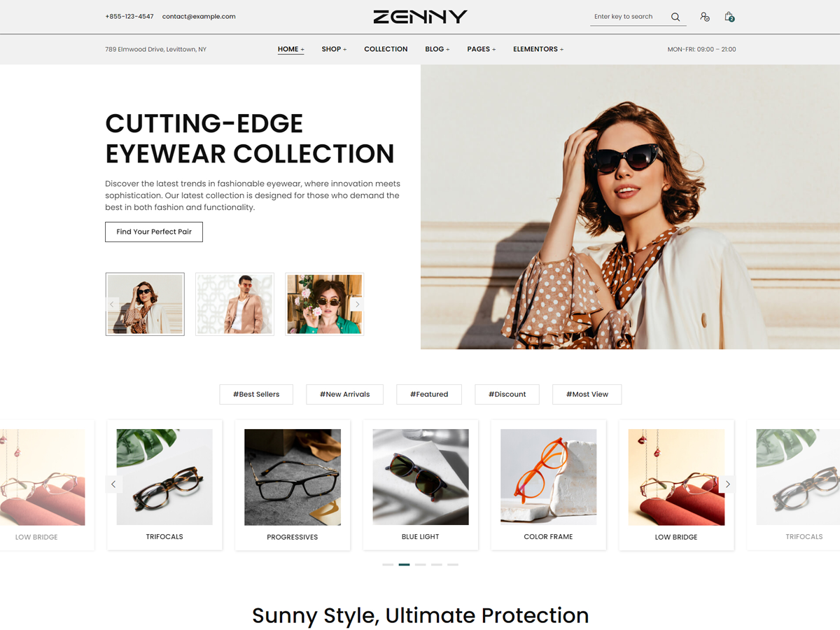Select the third carousel pagination dash
840x630 pixels.
pos(420,564)
